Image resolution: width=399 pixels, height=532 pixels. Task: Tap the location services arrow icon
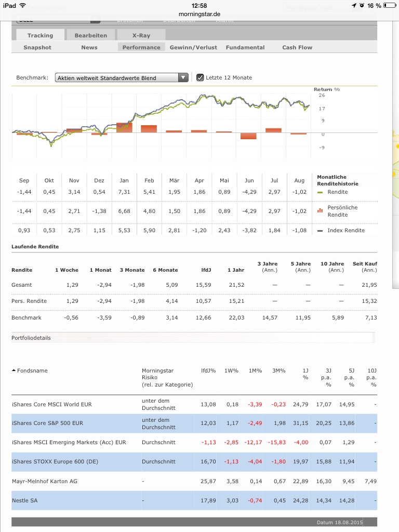click(354, 5)
